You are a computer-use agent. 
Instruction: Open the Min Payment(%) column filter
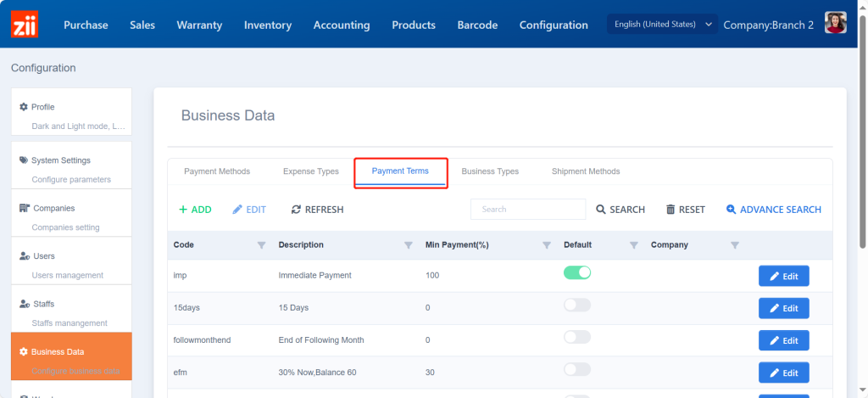(x=547, y=245)
